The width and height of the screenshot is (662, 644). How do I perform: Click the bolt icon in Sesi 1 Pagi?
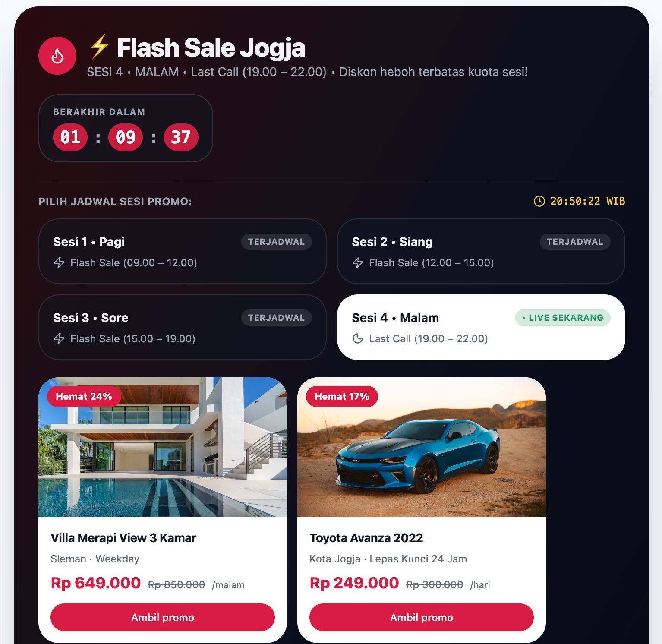(x=59, y=262)
